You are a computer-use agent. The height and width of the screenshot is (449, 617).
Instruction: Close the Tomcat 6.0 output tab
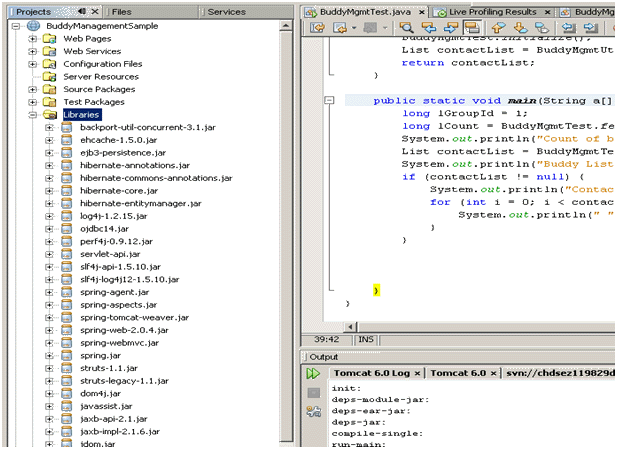tap(493, 373)
